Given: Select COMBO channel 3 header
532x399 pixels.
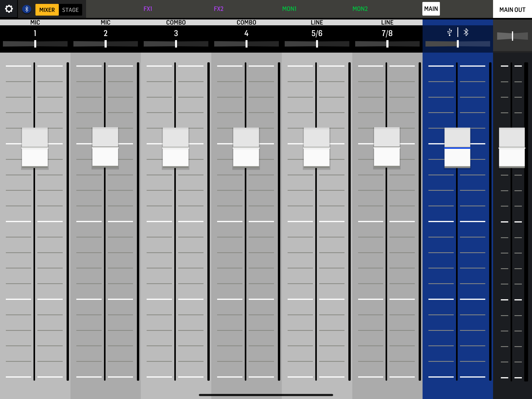Looking at the screenshot, I should point(176,33).
